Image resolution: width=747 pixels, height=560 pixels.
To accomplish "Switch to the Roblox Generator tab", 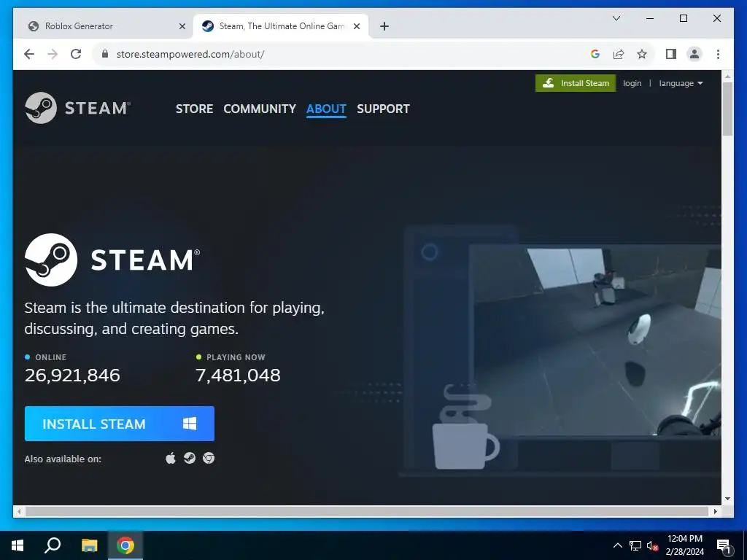I will [x=104, y=26].
